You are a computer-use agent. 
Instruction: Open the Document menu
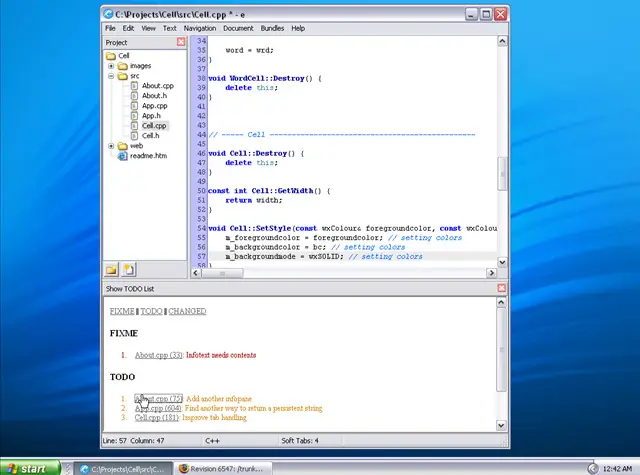(238, 28)
